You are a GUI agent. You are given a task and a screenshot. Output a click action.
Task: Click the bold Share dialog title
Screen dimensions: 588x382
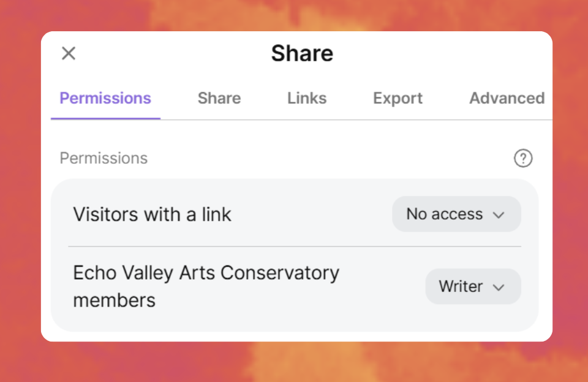pyautogui.click(x=302, y=53)
